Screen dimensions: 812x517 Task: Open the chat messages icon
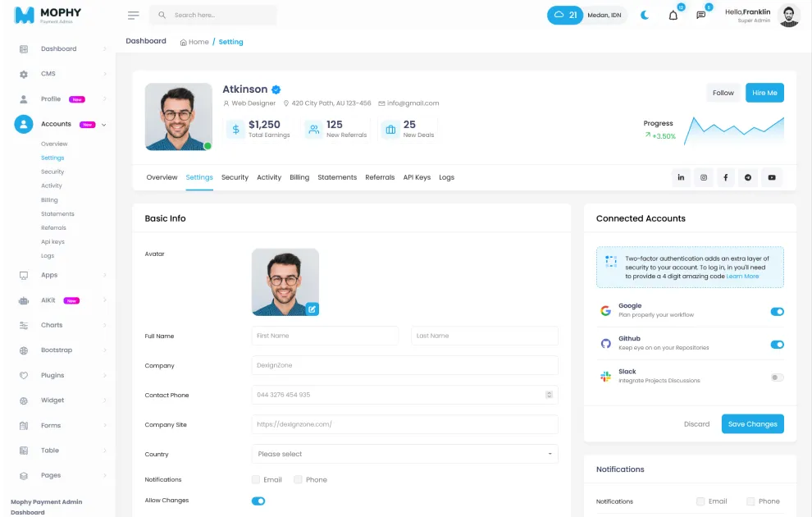[700, 15]
